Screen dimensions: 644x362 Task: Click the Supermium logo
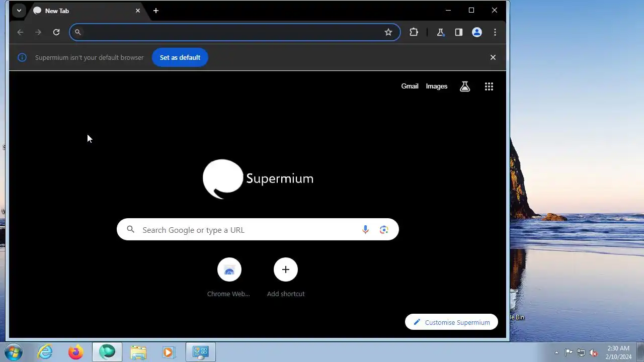click(258, 179)
